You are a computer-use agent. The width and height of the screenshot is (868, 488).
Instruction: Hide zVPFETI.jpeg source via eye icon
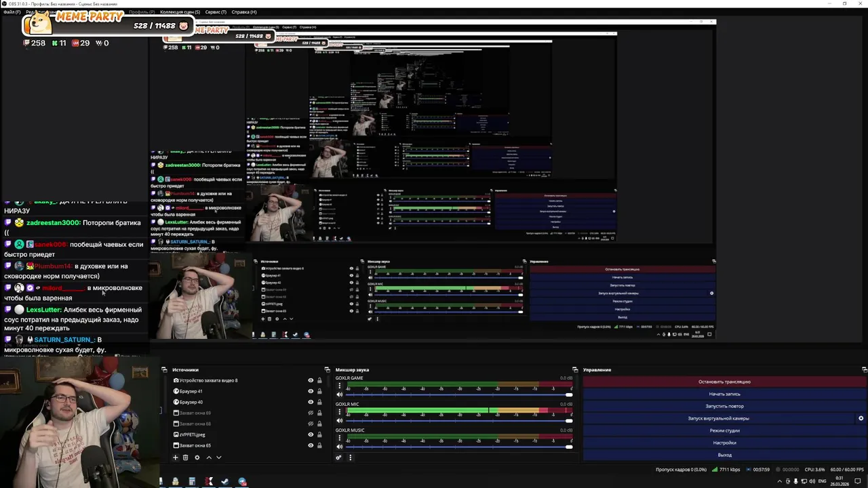311,434
